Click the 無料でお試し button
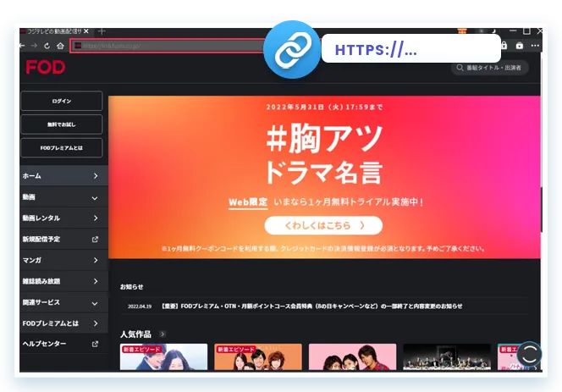The height and width of the screenshot is (392, 562). [x=62, y=124]
